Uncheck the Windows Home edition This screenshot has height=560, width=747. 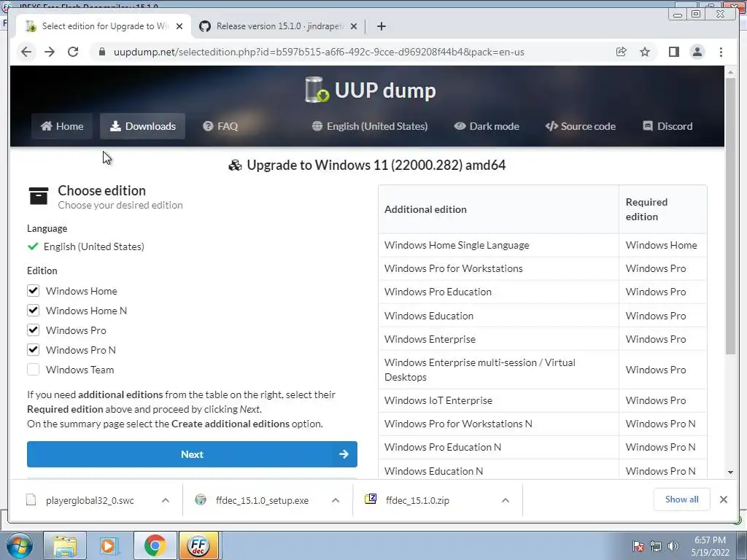click(33, 290)
